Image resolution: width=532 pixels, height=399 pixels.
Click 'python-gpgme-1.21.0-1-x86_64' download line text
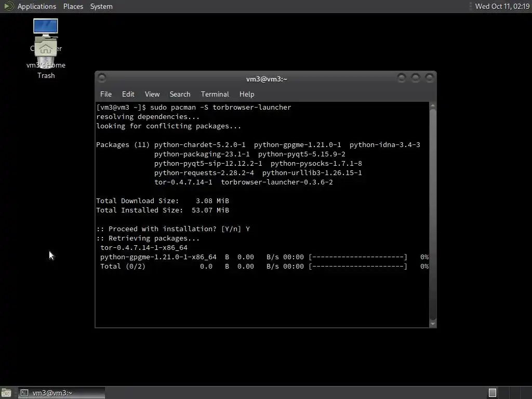click(x=158, y=257)
